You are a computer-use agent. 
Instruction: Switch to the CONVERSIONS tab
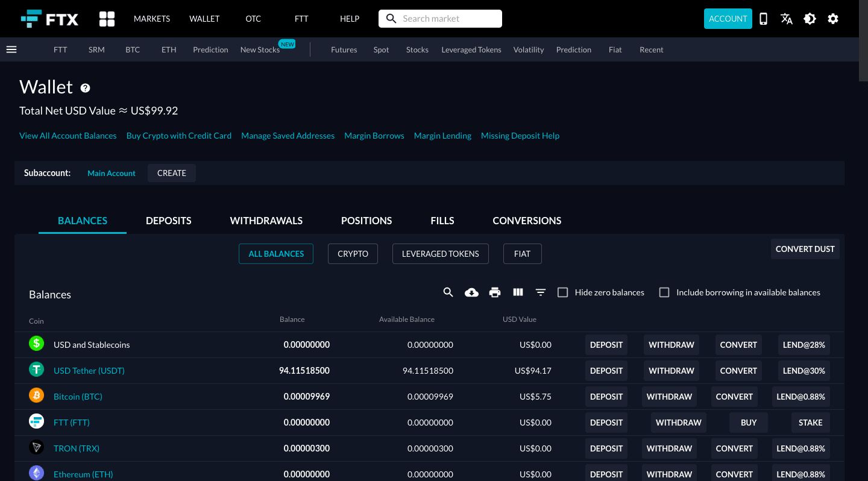[x=527, y=221]
